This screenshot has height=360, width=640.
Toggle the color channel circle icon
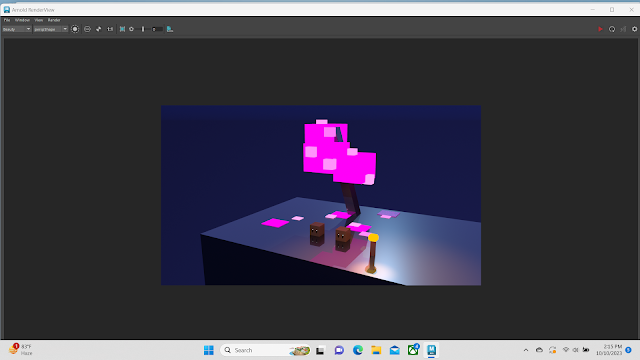[x=75, y=29]
